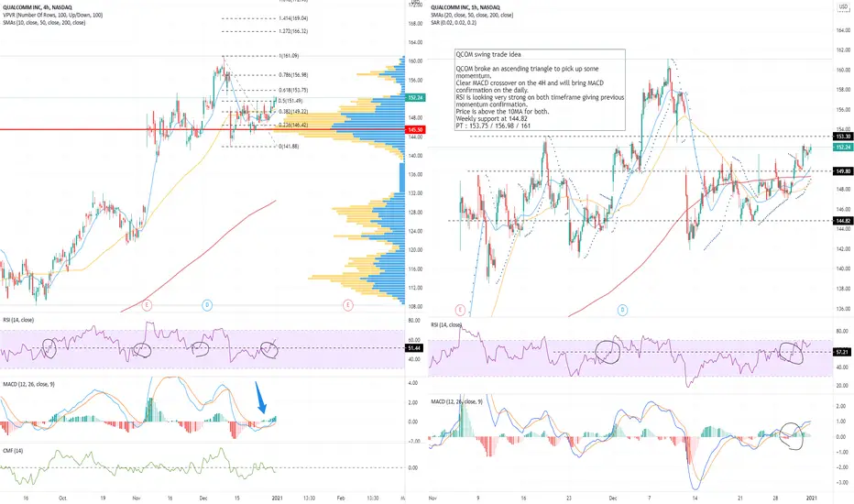Image resolution: width=854 pixels, height=504 pixels.
Task: Select the 0.382(149.22) Fibonacci level label
Action: pyautogui.click(x=293, y=111)
